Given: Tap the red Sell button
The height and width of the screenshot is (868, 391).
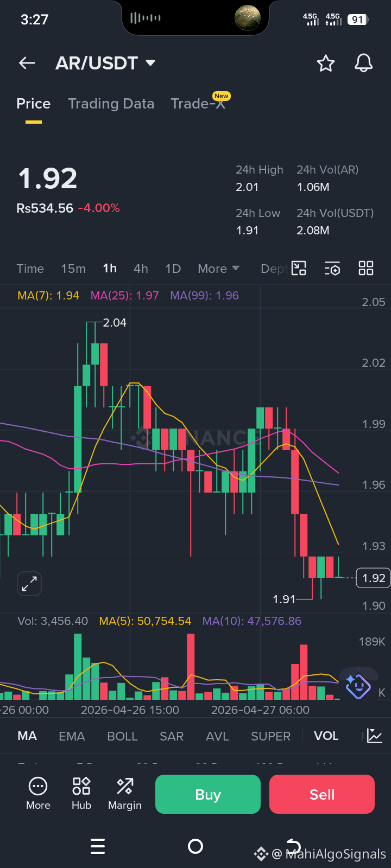Looking at the screenshot, I should [322, 794].
